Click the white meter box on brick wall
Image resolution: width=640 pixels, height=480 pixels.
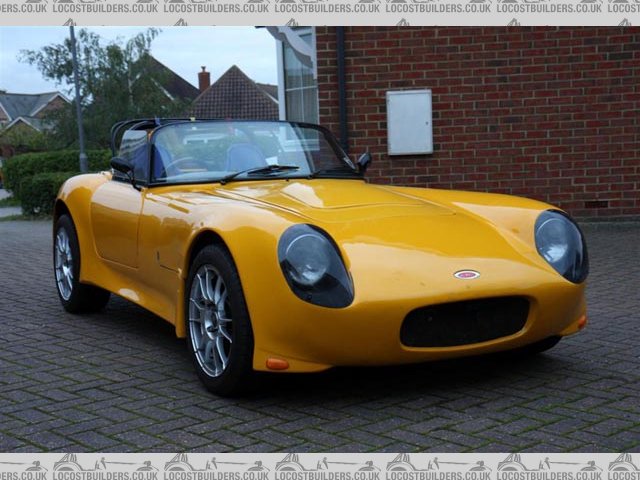click(x=409, y=122)
